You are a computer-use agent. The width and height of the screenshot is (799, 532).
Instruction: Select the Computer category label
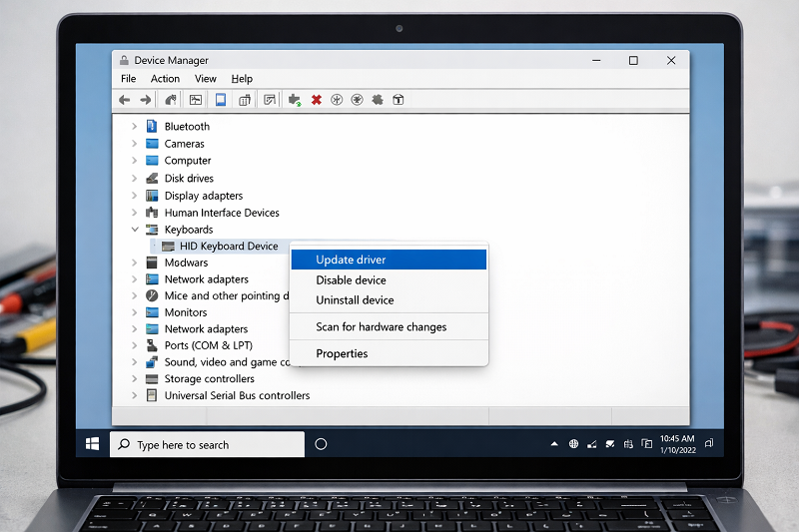[x=188, y=161]
